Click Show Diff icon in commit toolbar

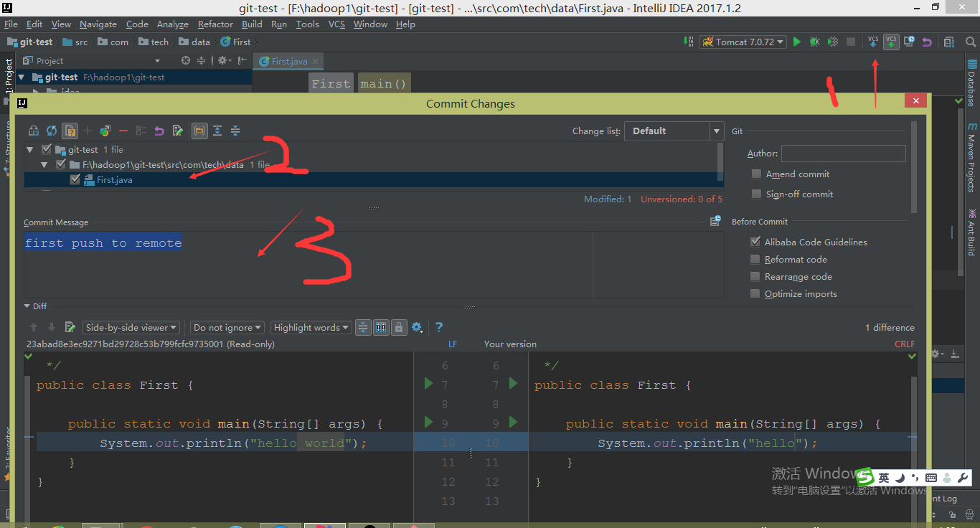click(x=34, y=131)
